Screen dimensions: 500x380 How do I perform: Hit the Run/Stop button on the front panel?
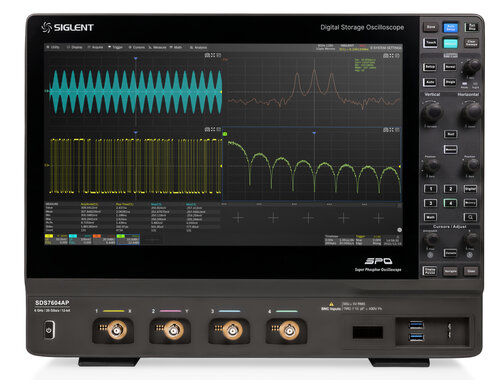471,27
